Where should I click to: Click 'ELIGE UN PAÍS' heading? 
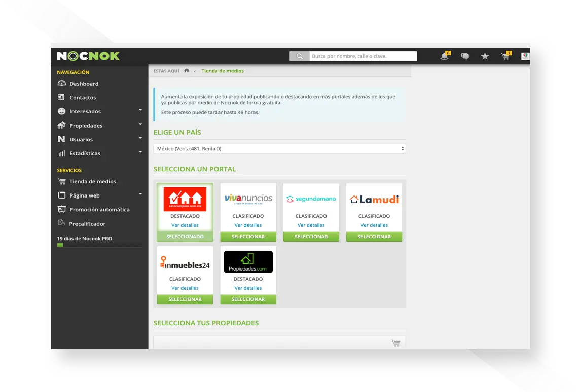[177, 132]
